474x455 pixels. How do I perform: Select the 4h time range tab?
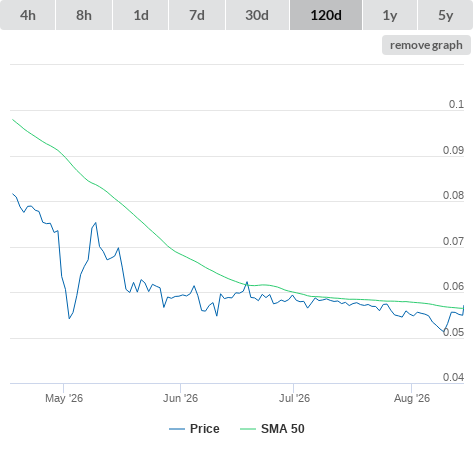point(28,15)
